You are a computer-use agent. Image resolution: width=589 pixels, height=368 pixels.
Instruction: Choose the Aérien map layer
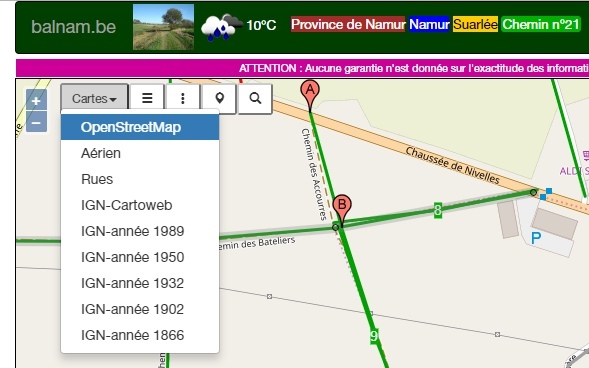coord(140,153)
